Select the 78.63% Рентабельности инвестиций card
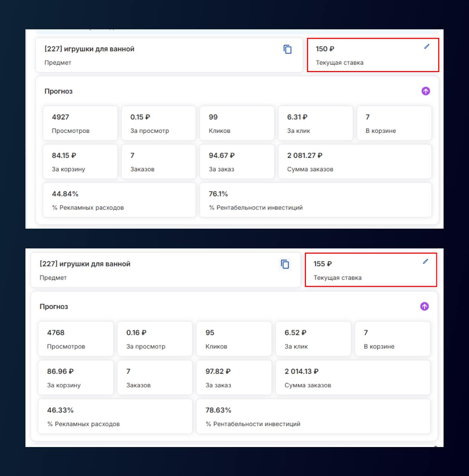The width and height of the screenshot is (469, 476). click(x=313, y=416)
